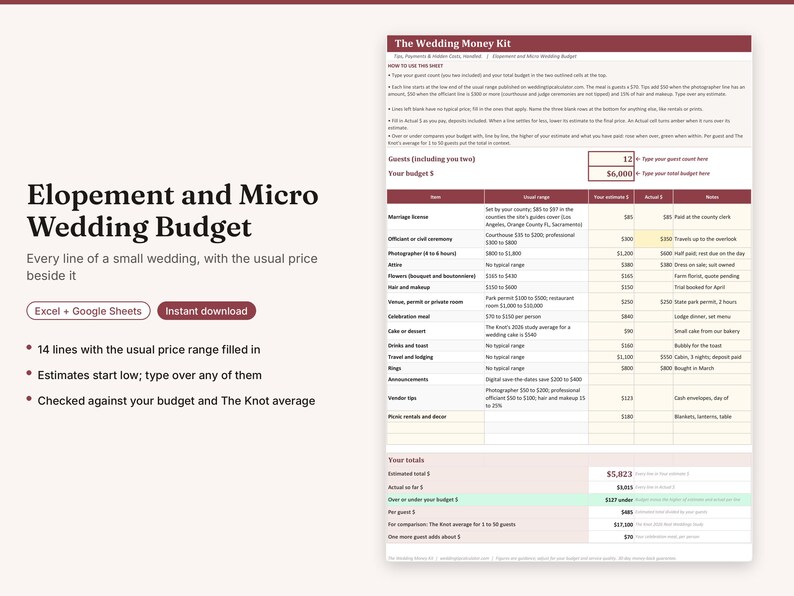
Task: Select the amber $350 officiant actual cell
Action: click(654, 239)
